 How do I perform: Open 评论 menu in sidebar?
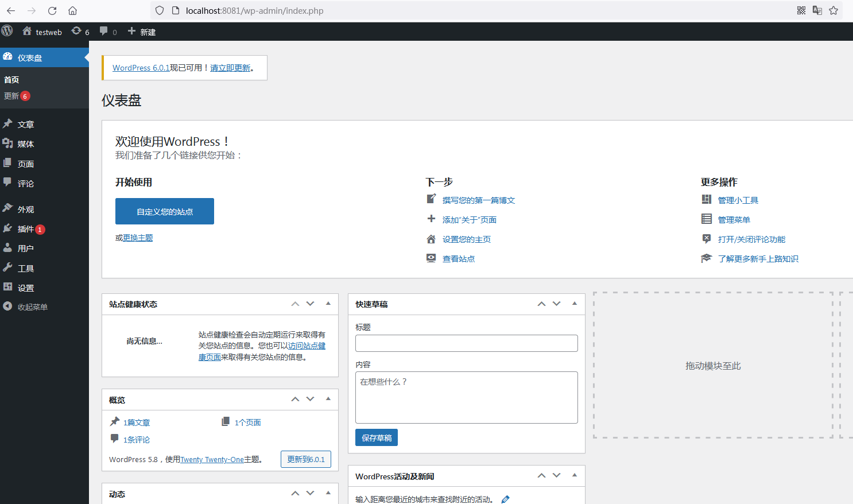pyautogui.click(x=44, y=183)
